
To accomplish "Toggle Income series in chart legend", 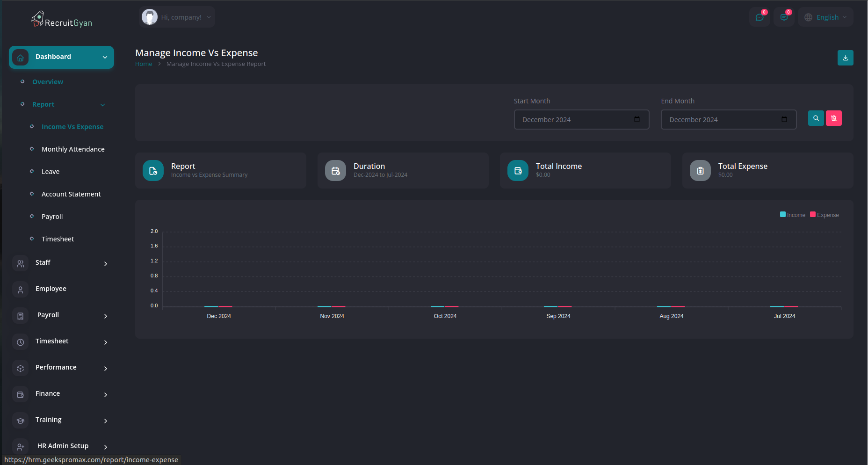I will point(793,215).
